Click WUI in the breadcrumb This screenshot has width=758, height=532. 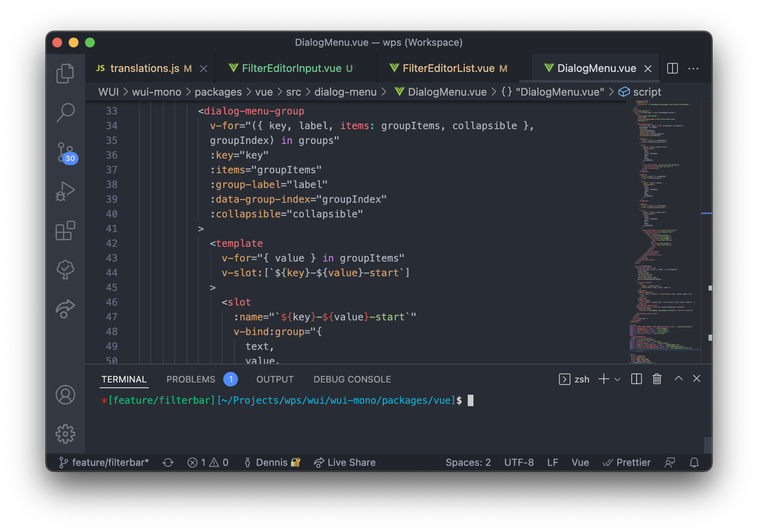click(108, 92)
